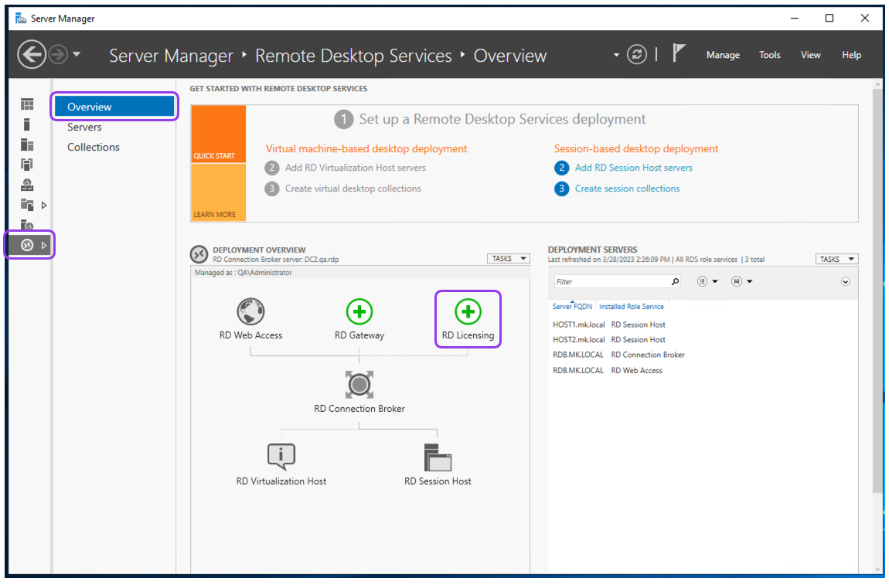Expand the Remote Desktop Services sidebar arrow
Screen dimensions: 889x588
(x=43, y=245)
